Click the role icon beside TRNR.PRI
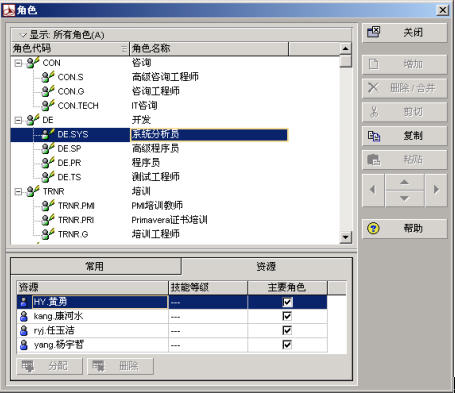 (48, 220)
